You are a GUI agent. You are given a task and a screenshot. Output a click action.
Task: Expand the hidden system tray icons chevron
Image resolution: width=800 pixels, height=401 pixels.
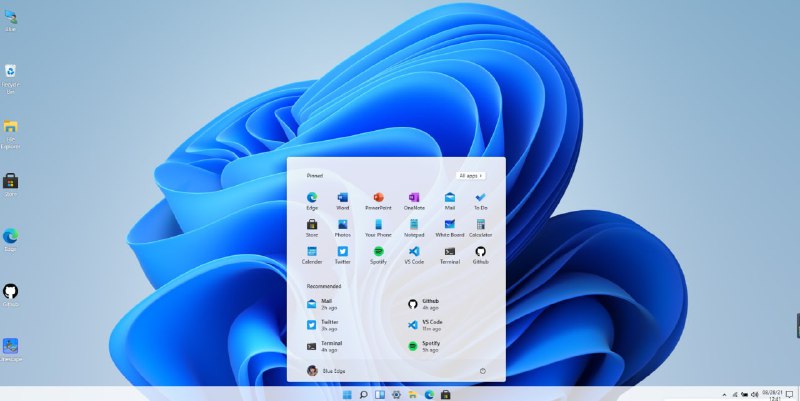pyautogui.click(x=724, y=395)
